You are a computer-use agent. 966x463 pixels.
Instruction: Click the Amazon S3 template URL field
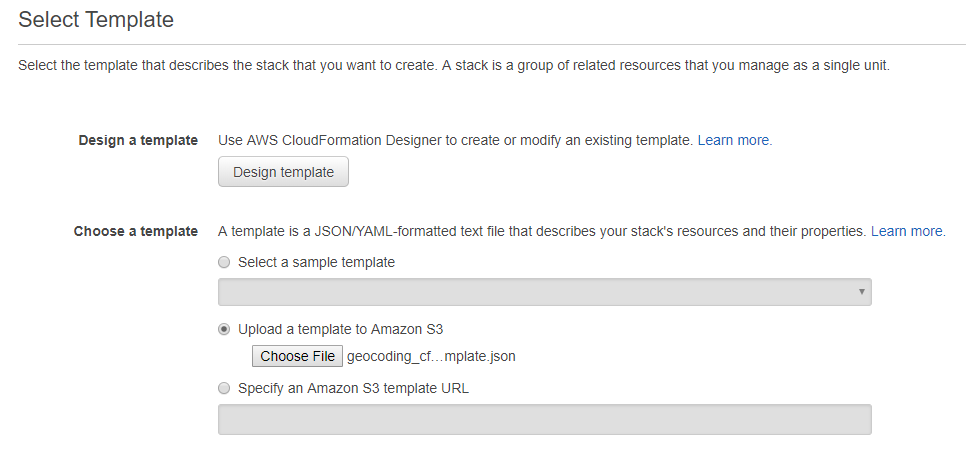tap(545, 419)
